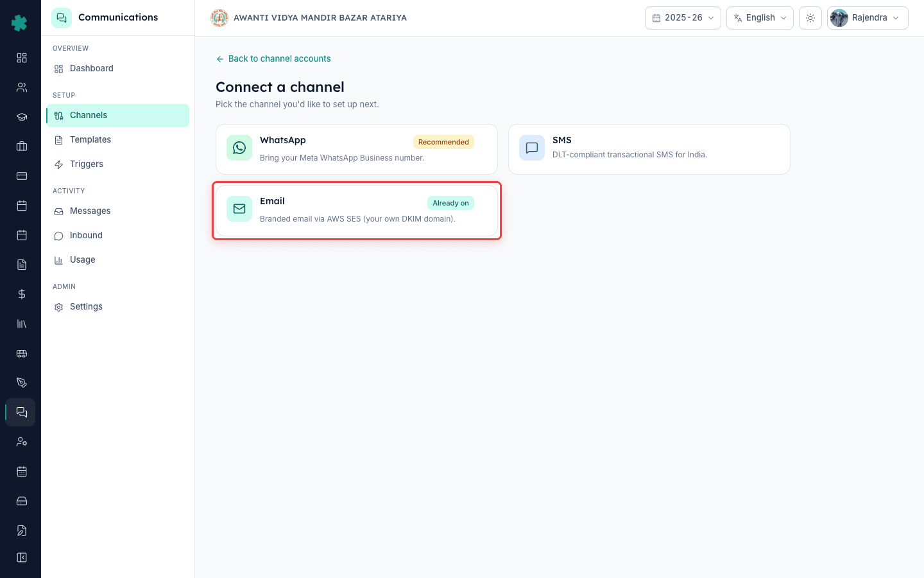Screen dimensions: 924x578
Task: Open the document icon in the dark rail
Action: pos(22,265)
